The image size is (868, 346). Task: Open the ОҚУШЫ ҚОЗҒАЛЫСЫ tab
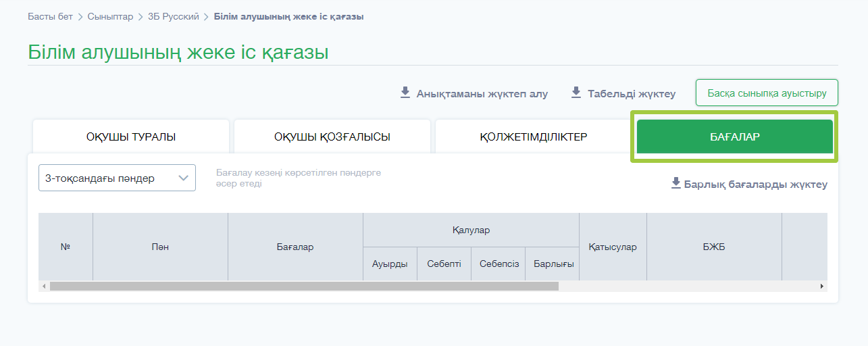point(332,137)
